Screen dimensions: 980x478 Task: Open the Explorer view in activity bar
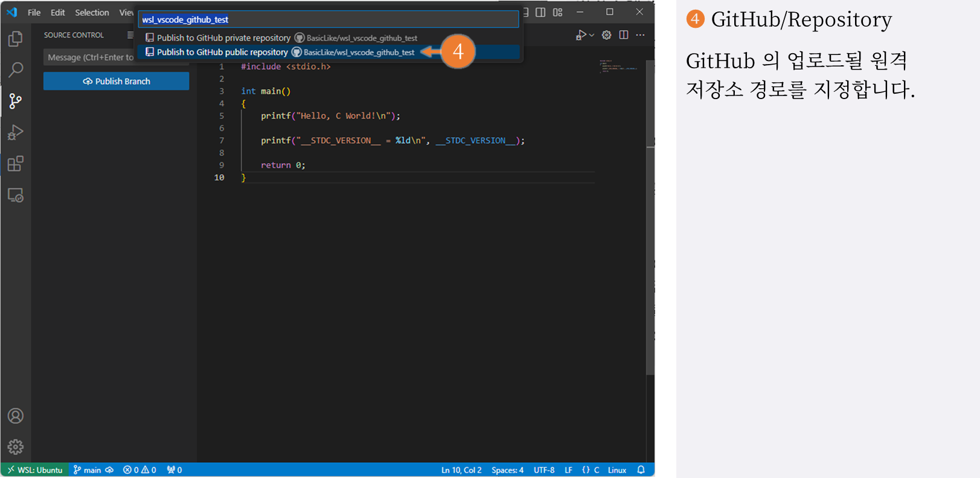(x=16, y=39)
